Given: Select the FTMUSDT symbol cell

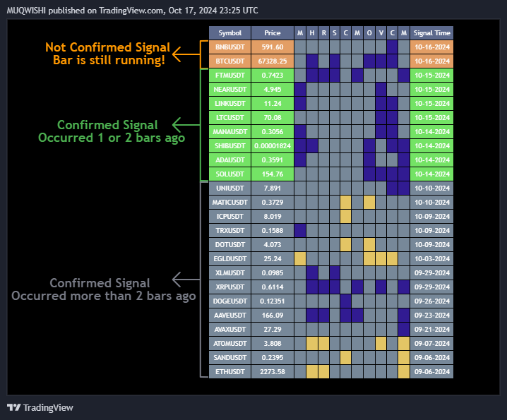Looking at the screenshot, I should click(230, 75).
